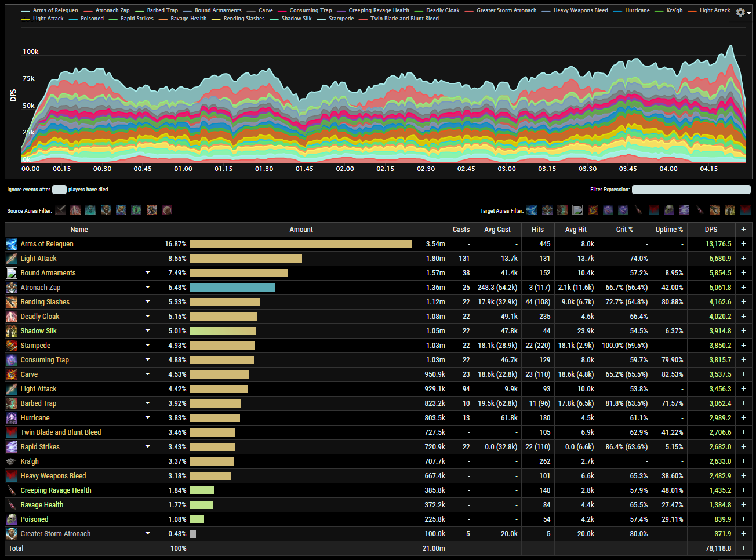This screenshot has height=560, width=756.
Task: Click the Greater Storm Atronach row icon
Action: coord(12,534)
